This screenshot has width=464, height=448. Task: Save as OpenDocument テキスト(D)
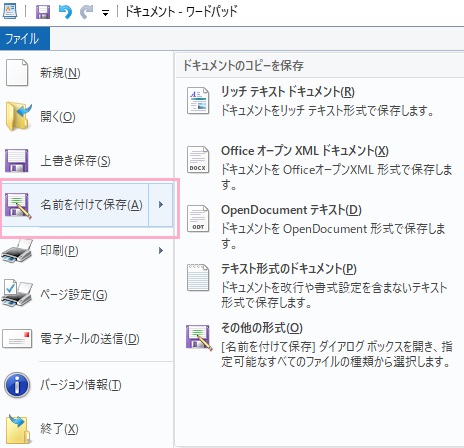[291, 210]
